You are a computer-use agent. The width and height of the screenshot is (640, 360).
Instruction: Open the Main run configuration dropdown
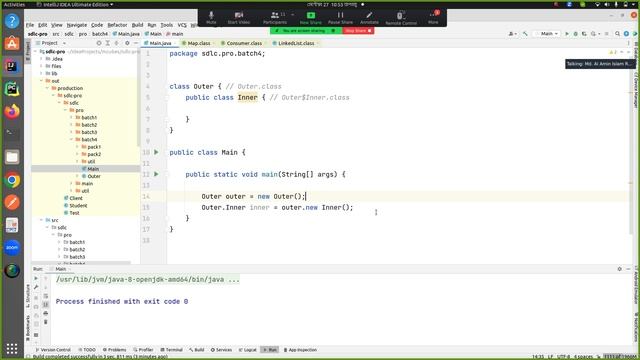[547, 34]
